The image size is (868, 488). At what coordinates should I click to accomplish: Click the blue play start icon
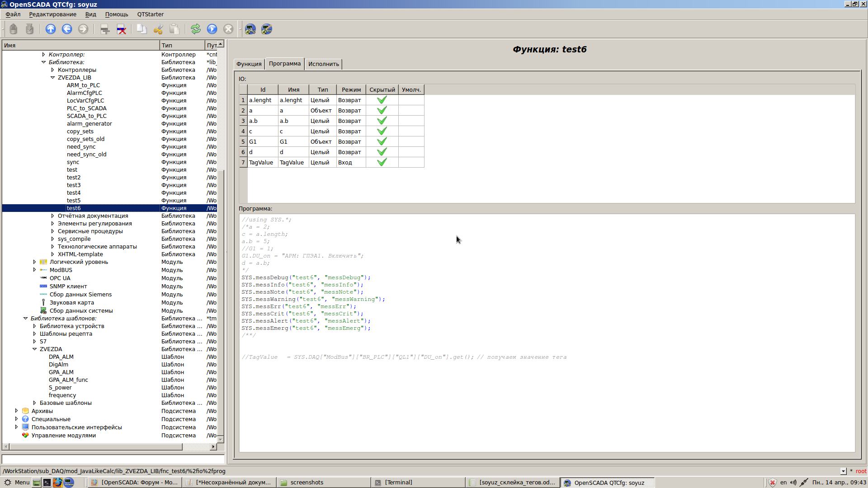(212, 29)
